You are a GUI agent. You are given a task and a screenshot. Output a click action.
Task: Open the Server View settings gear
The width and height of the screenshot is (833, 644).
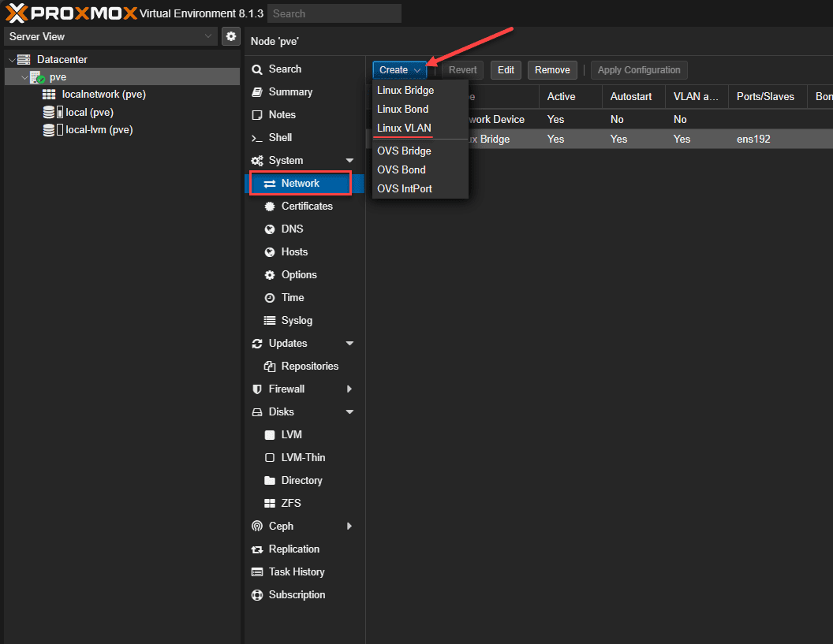point(230,36)
